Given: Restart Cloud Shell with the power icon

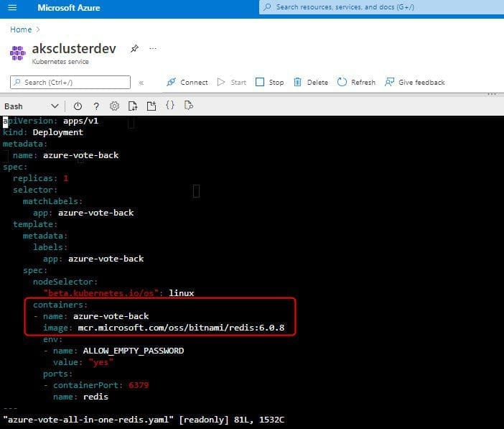Looking at the screenshot, I should 78,106.
